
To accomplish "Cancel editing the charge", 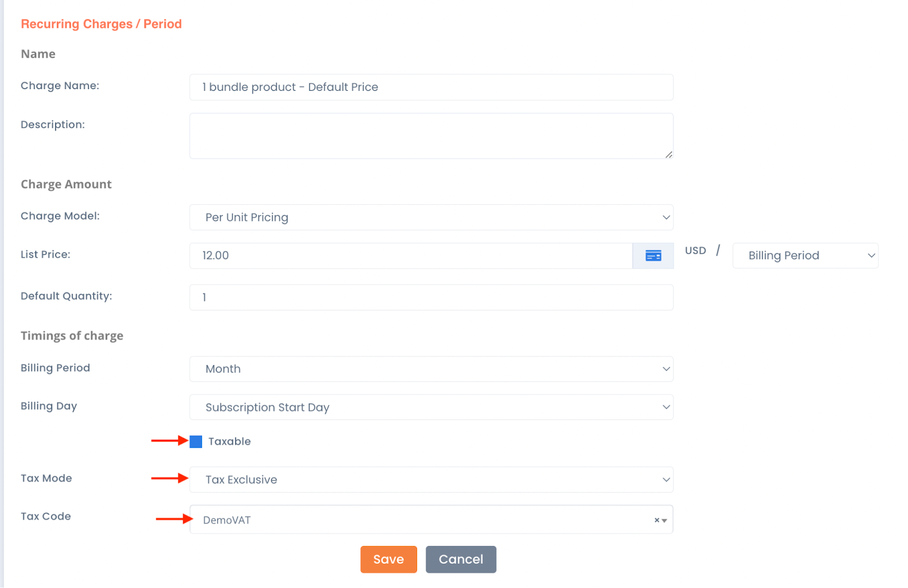I will [461, 560].
